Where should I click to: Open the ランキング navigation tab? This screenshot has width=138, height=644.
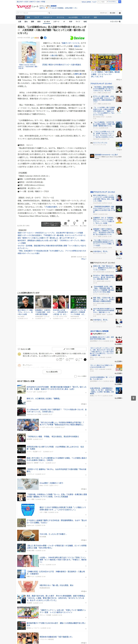[x=86, y=17]
